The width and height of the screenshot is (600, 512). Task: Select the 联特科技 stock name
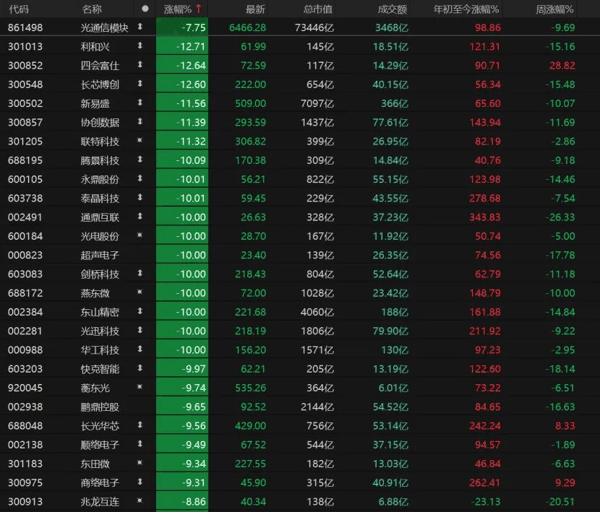(100, 142)
